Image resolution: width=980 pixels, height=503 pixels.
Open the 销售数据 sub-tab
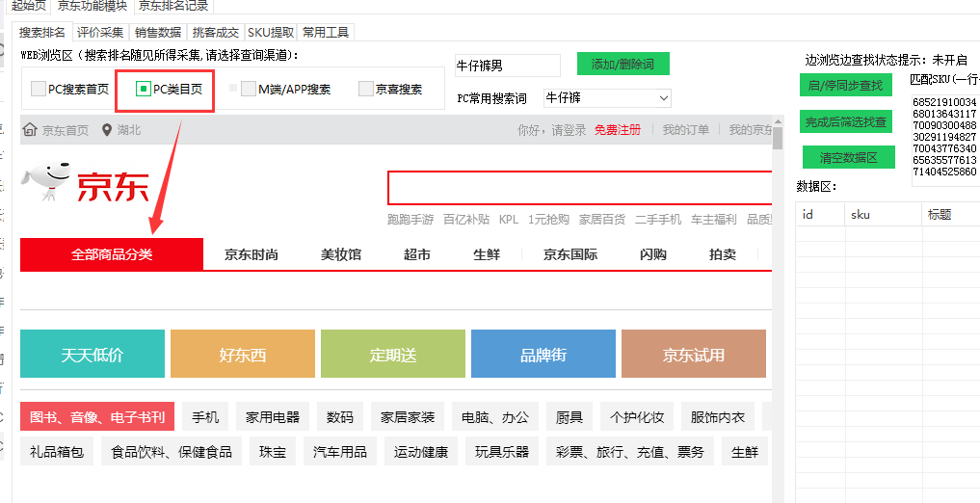(158, 33)
